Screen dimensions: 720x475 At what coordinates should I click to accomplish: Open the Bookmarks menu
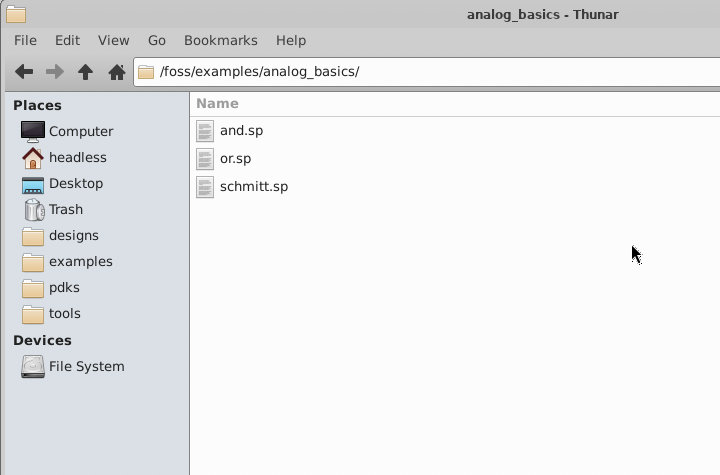pos(220,41)
